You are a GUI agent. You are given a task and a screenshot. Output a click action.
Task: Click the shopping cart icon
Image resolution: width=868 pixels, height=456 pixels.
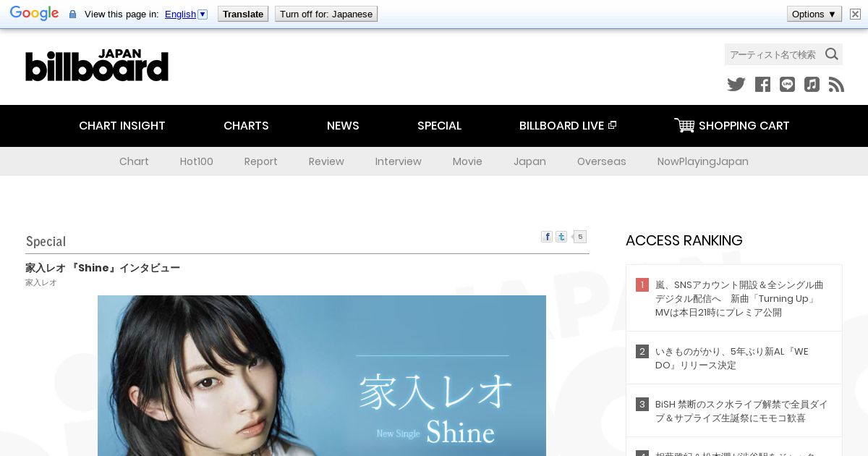(x=684, y=125)
